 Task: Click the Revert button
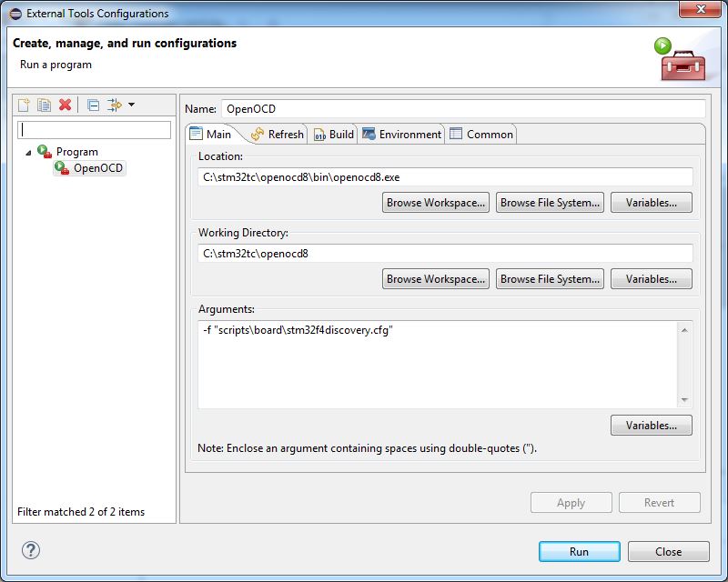(x=659, y=503)
